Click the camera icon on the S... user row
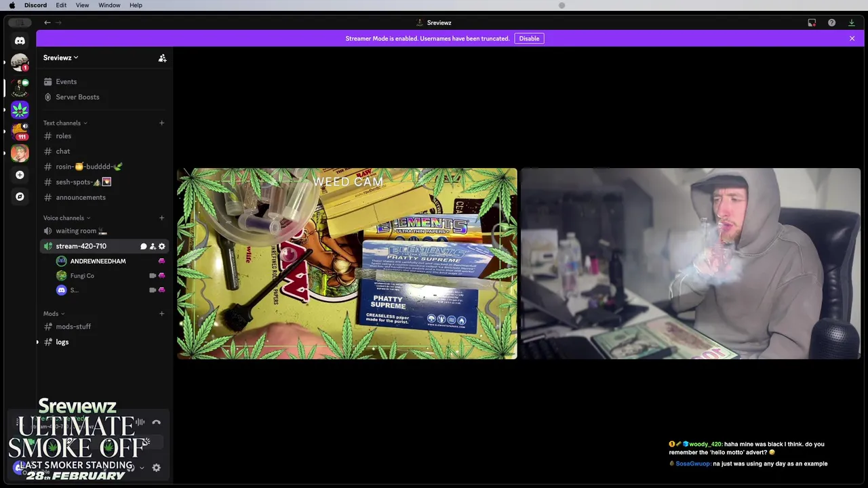The image size is (868, 488). point(153,290)
